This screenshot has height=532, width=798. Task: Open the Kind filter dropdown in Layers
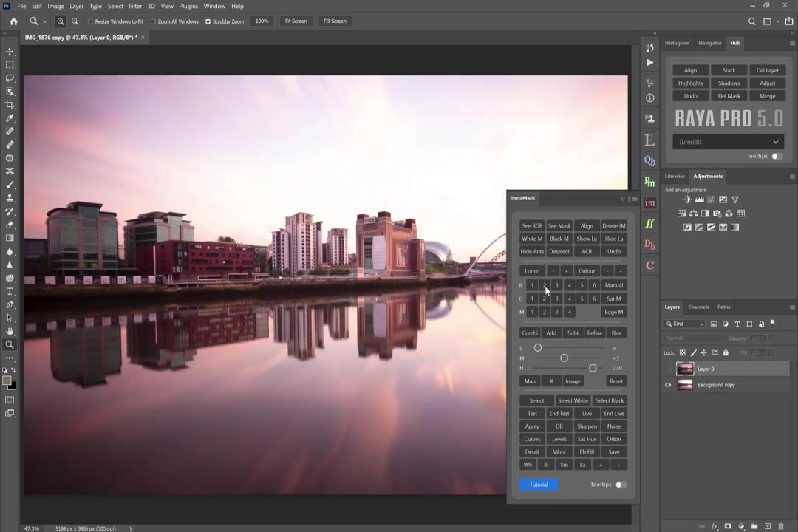(x=686, y=324)
